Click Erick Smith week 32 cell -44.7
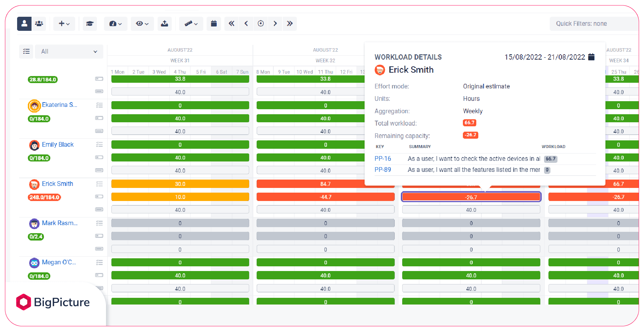Viewport: 644px width, 335px height. pos(325,197)
